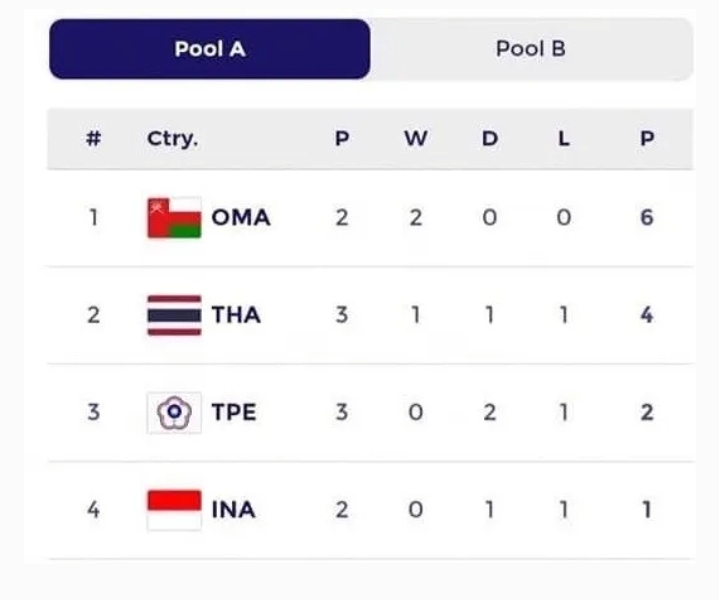Select the OMA team name

coord(241,217)
